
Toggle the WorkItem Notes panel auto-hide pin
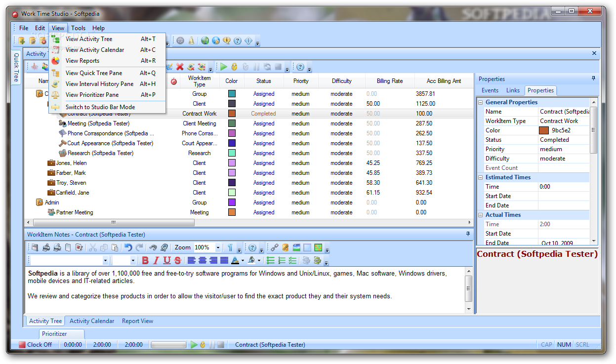point(468,234)
